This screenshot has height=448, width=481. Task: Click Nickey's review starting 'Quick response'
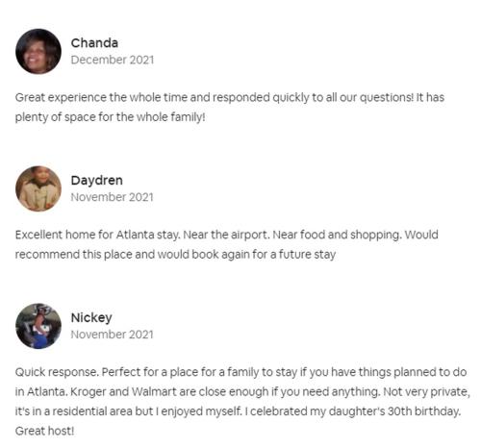coord(242,401)
